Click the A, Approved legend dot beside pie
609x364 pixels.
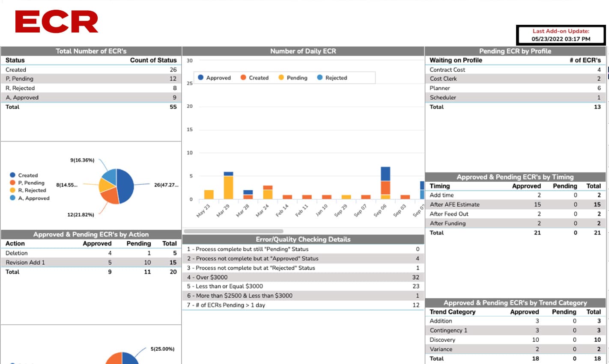(x=12, y=198)
